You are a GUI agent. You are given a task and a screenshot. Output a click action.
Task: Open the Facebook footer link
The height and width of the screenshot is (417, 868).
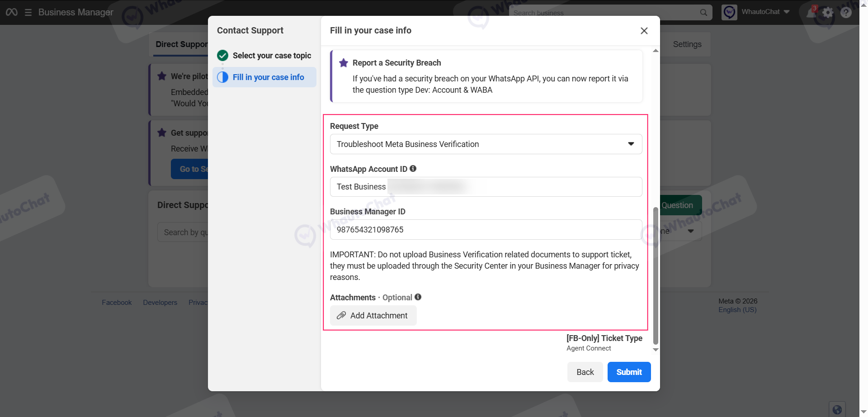(117, 303)
